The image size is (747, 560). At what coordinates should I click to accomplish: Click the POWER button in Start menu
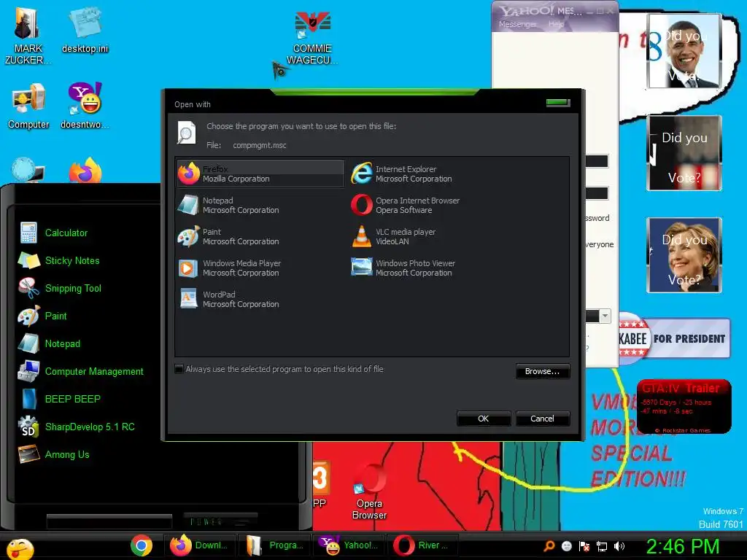point(221,521)
